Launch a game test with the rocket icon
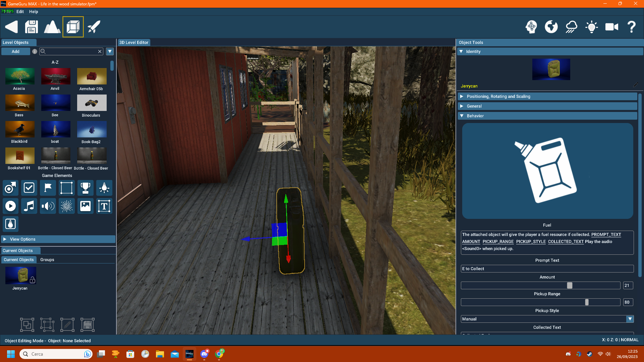644x362 pixels. click(94, 26)
